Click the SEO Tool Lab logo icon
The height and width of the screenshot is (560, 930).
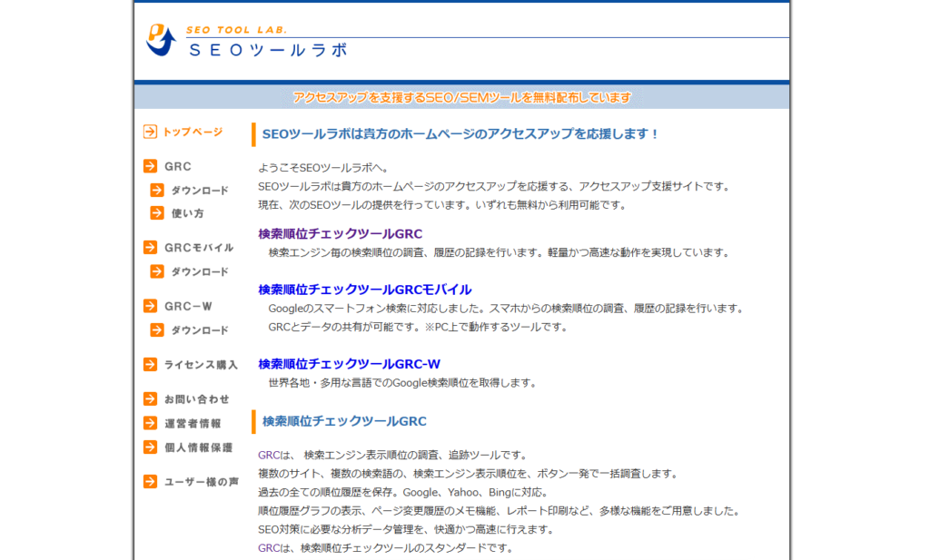coord(161,40)
